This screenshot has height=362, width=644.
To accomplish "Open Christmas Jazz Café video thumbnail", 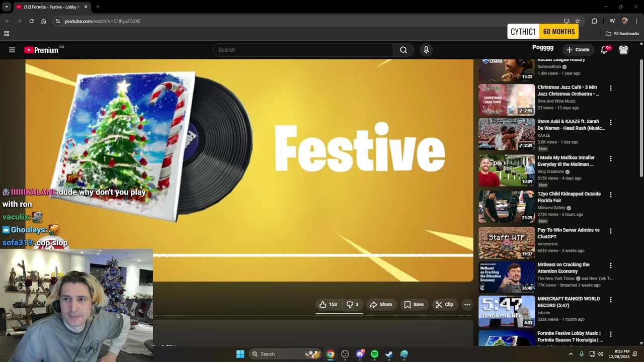I will (x=507, y=100).
